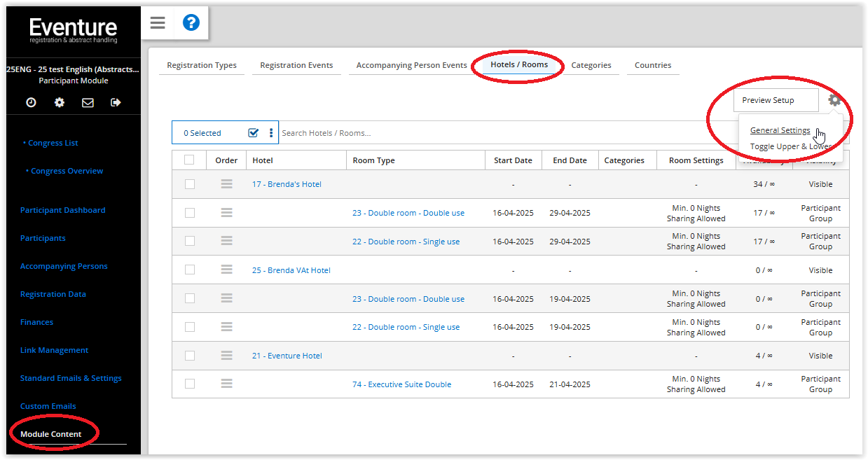Click the hamburger menu icon
Screen dimensions: 868x460
158,23
